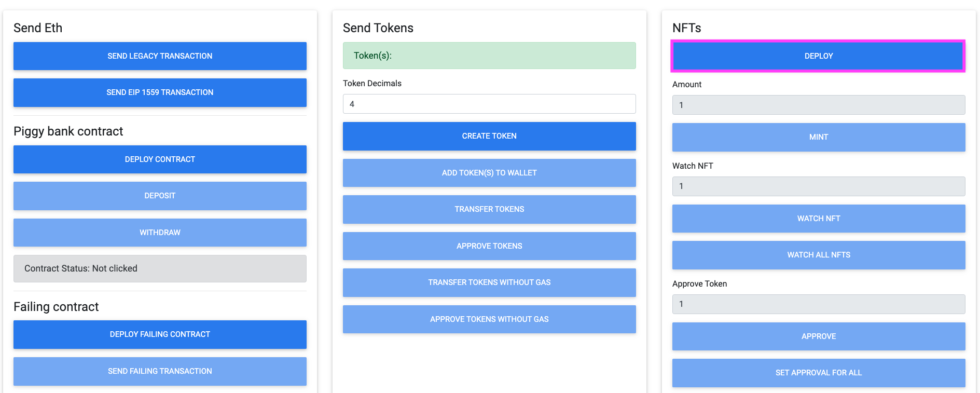Viewport: 980px width, 393px height.
Task: Click the Amount label
Action: click(687, 84)
